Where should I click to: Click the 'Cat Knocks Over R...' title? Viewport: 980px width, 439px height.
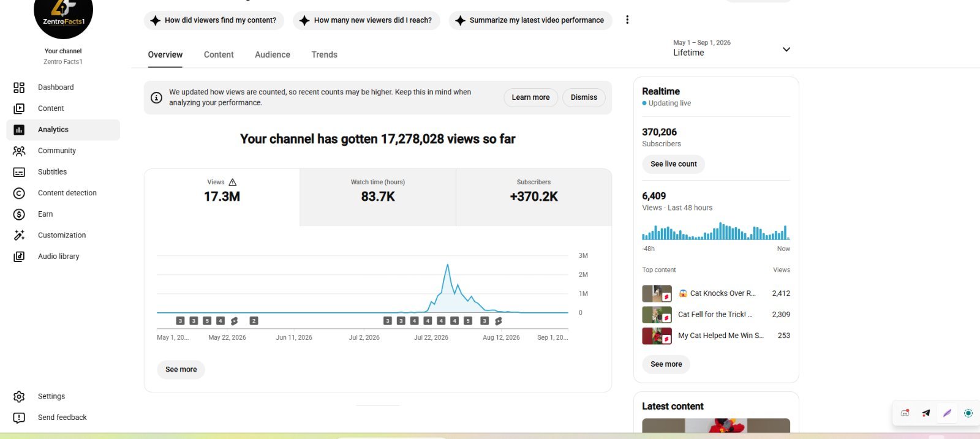click(717, 293)
